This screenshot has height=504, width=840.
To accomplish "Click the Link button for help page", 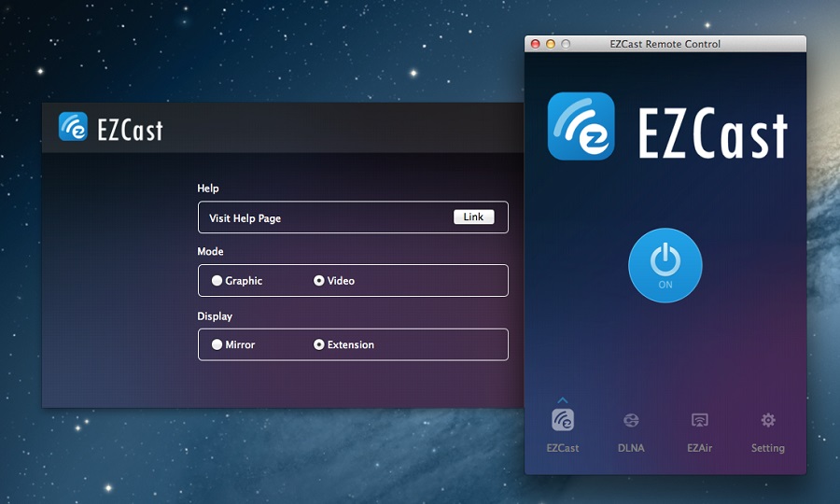I will point(473,217).
